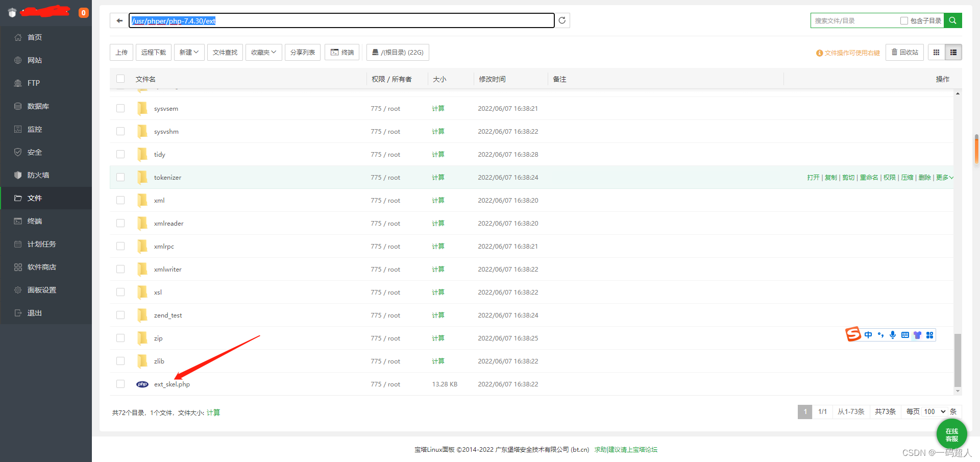Check the sysvsem folder checkbox

click(x=120, y=108)
